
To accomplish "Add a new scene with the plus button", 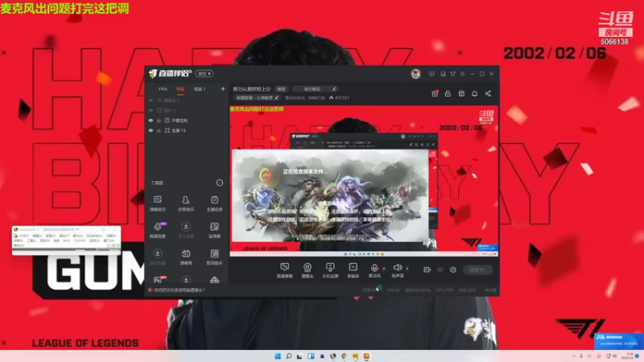I will 223,89.
